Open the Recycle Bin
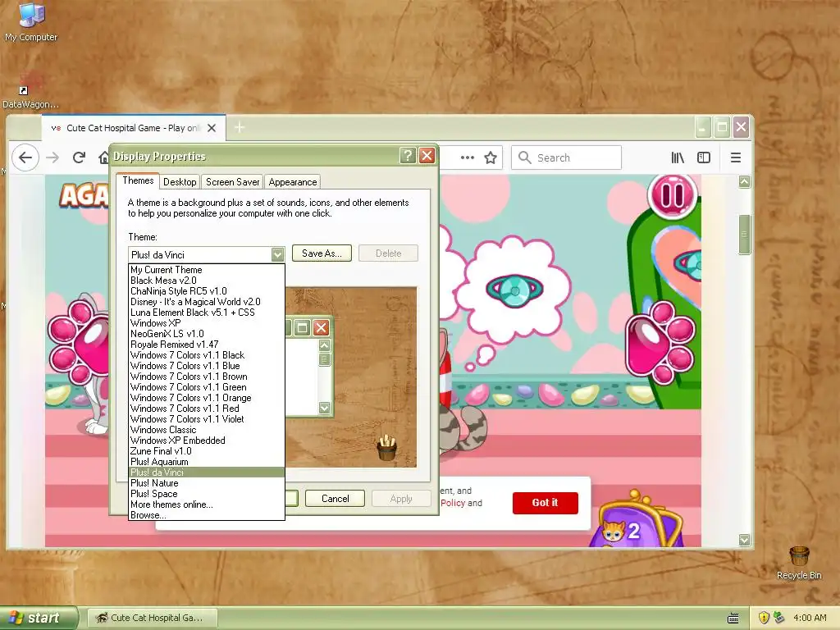 pyautogui.click(x=799, y=563)
